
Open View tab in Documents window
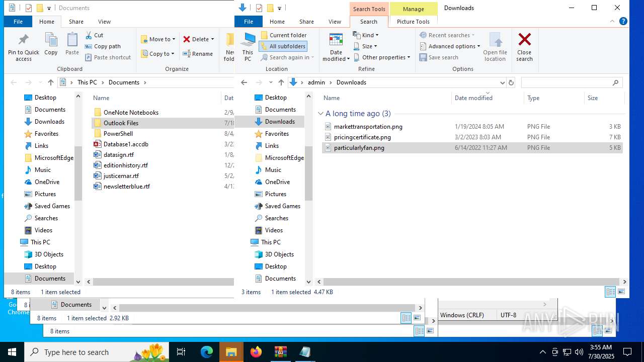coord(104,22)
